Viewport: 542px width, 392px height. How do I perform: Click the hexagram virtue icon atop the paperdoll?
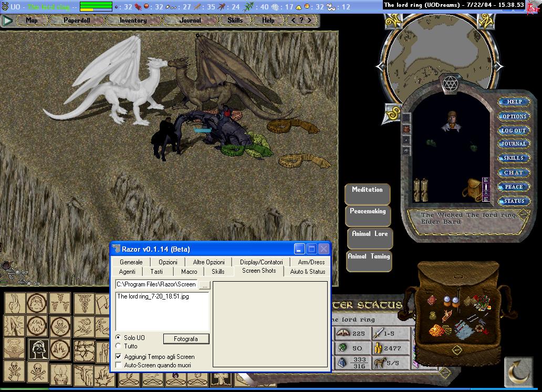tap(450, 84)
